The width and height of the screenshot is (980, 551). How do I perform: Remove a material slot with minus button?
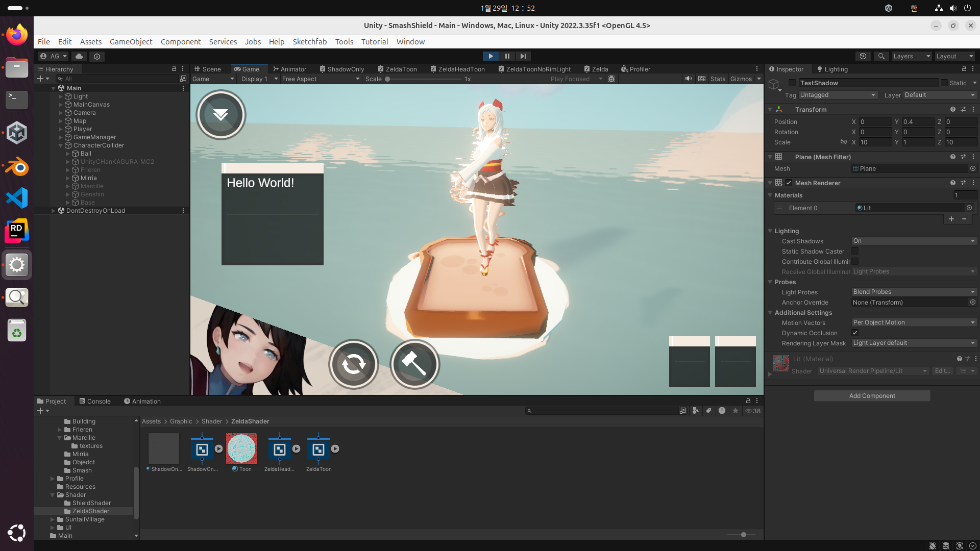964,219
